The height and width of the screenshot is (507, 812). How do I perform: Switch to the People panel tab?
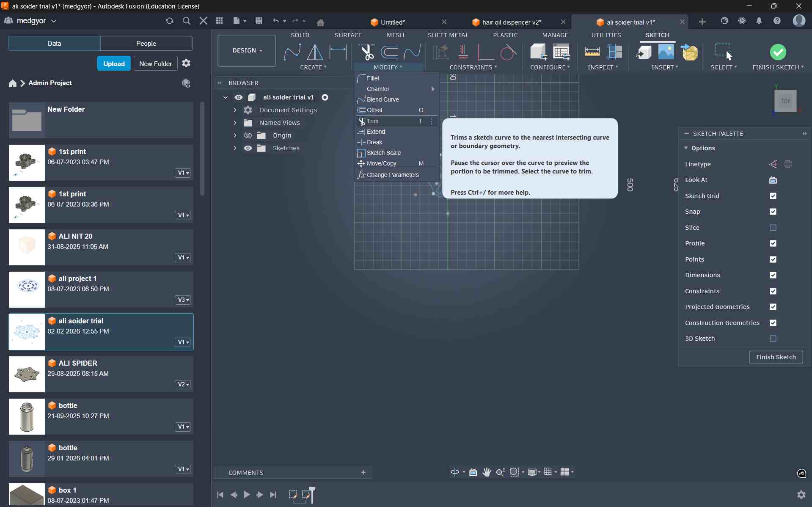(146, 43)
